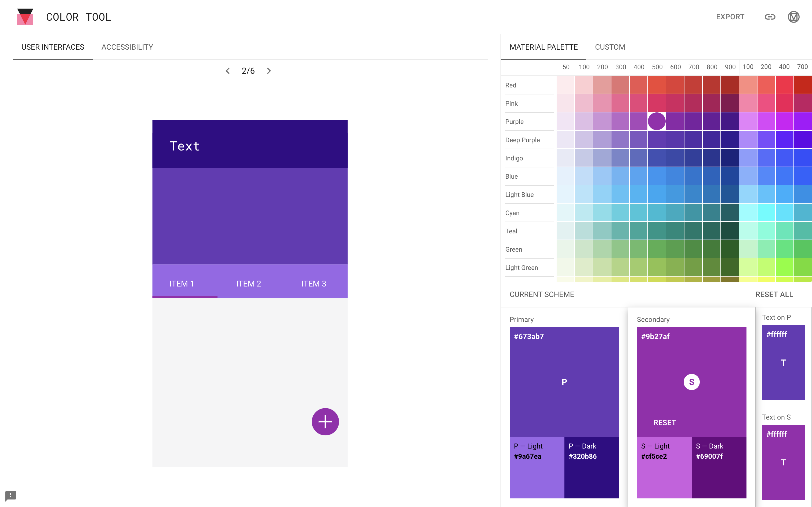This screenshot has width=812, height=507.
Task: Open the Material Design logo icon
Action: [793, 17]
